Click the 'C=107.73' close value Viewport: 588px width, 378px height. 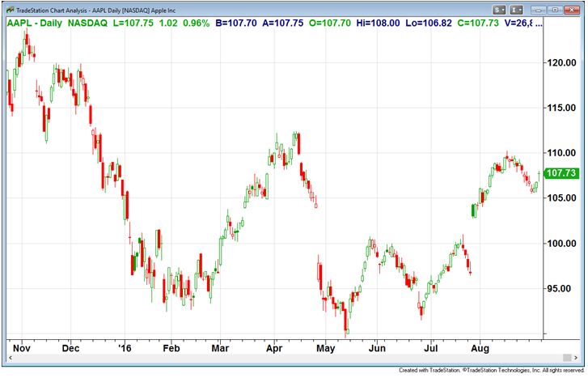click(478, 23)
